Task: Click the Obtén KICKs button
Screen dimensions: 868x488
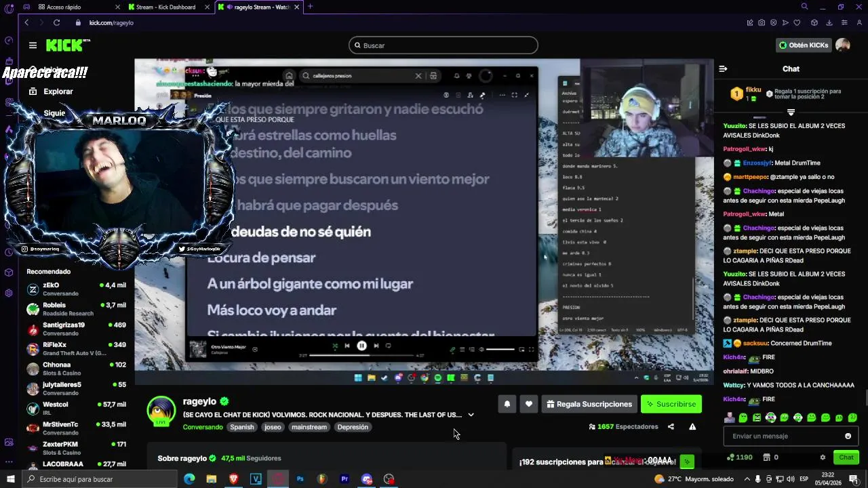Action: click(x=804, y=45)
